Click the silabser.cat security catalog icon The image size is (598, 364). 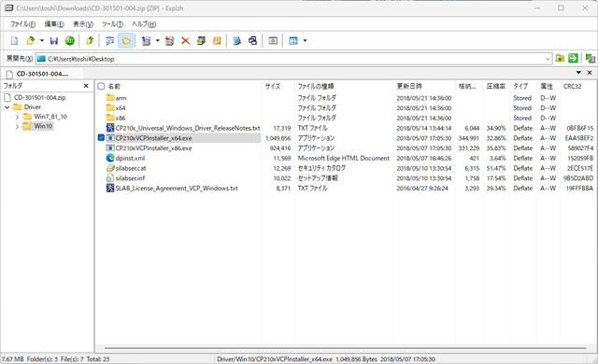click(x=110, y=168)
